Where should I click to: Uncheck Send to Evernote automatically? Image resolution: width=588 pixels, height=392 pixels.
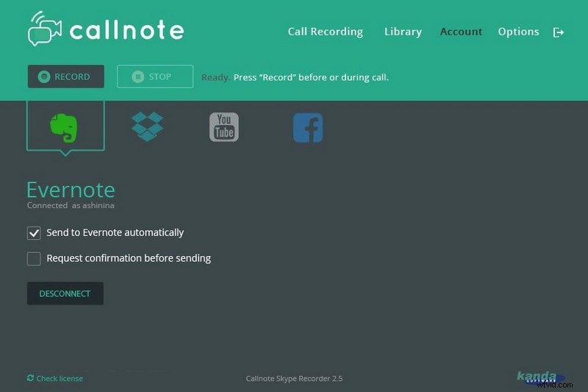tap(34, 233)
